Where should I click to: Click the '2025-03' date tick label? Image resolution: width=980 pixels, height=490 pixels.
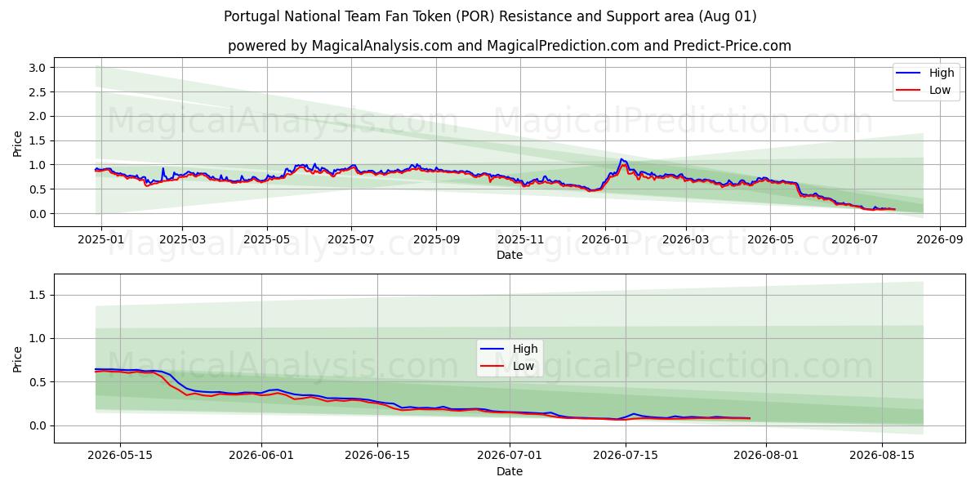[x=181, y=240]
